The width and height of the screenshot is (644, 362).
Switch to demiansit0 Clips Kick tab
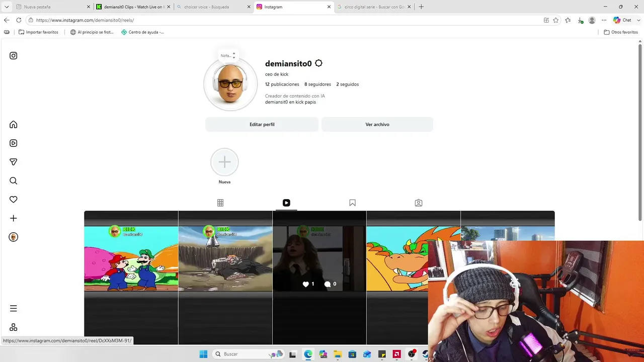click(133, 7)
